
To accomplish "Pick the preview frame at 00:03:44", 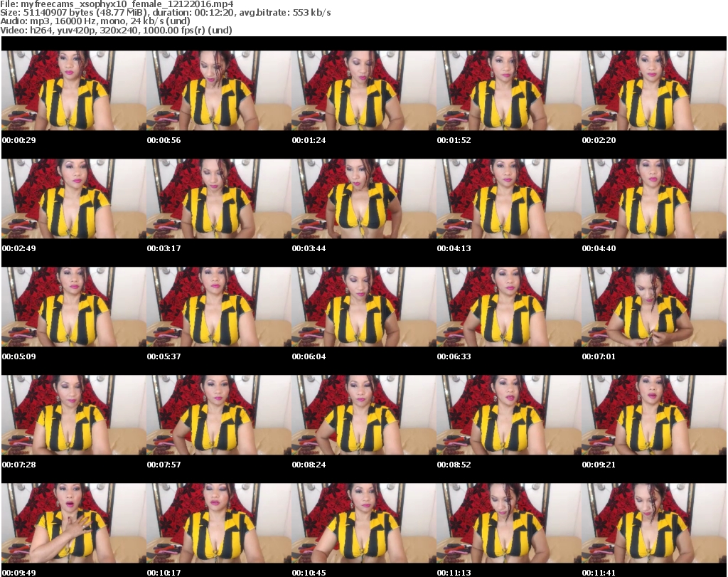I will tap(363, 198).
